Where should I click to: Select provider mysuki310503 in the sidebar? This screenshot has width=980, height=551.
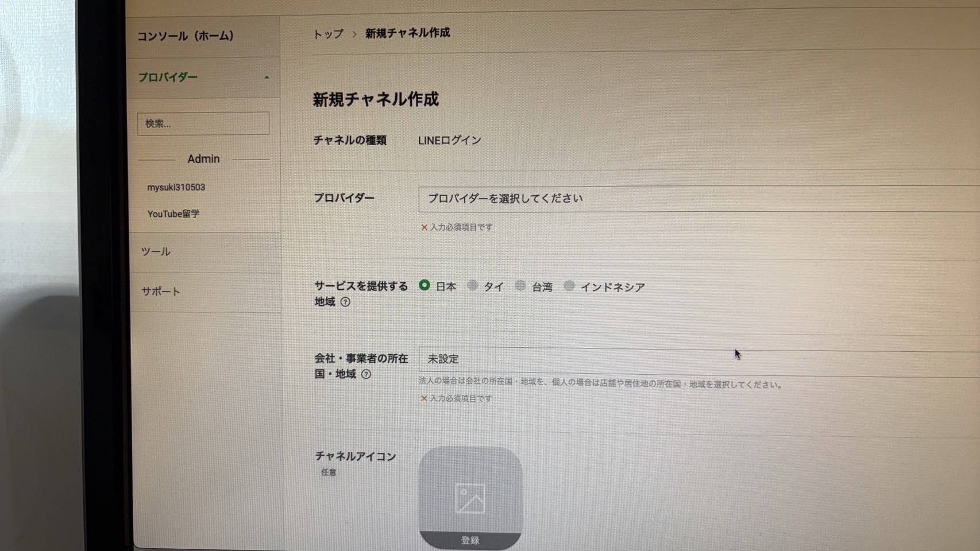[x=176, y=187]
